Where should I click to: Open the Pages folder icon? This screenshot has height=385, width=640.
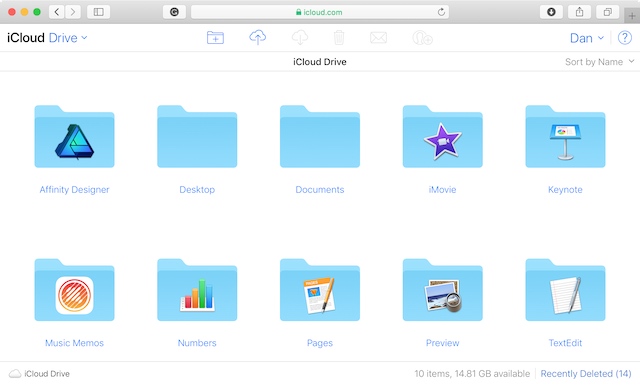coord(320,290)
